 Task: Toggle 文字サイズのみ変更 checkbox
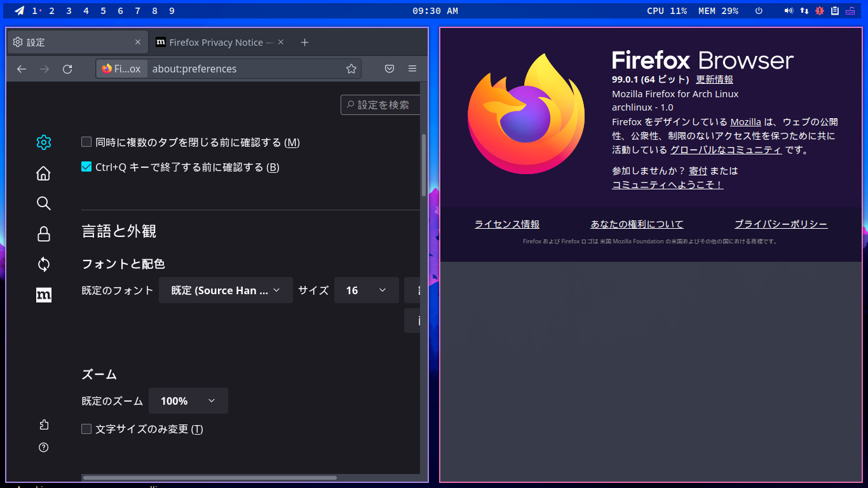pyautogui.click(x=86, y=429)
